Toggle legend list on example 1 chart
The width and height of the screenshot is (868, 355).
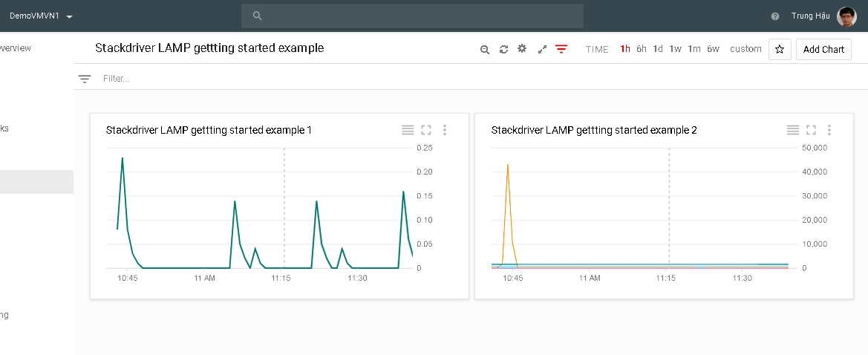408,130
